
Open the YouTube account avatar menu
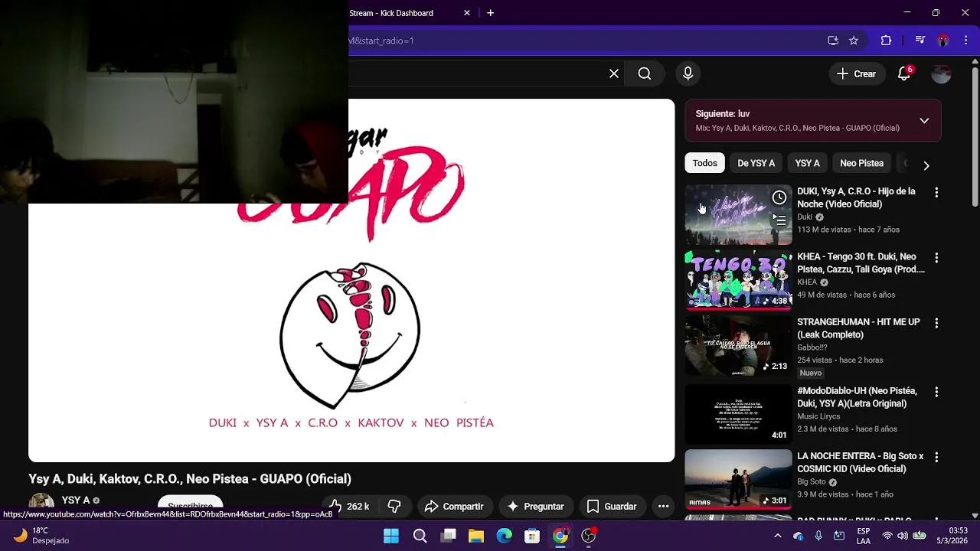941,73
